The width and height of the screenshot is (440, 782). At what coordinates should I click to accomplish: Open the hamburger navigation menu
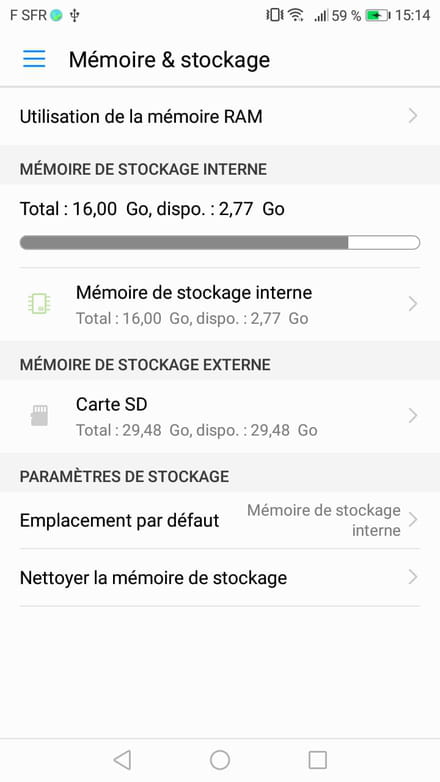[x=34, y=59]
